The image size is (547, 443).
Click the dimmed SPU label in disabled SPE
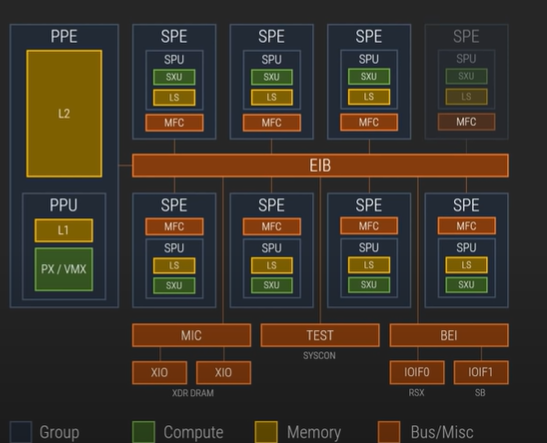click(466, 59)
